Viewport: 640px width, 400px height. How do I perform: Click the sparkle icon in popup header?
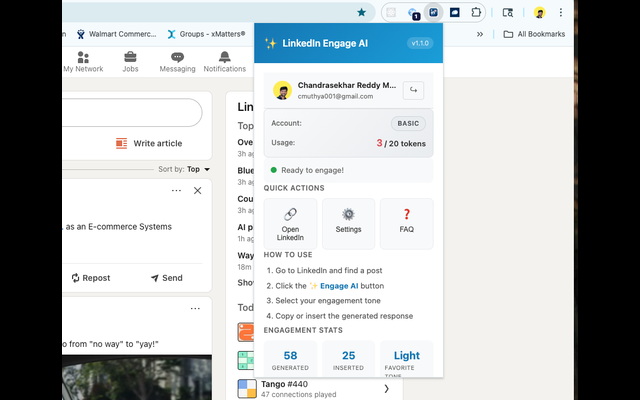pos(270,43)
